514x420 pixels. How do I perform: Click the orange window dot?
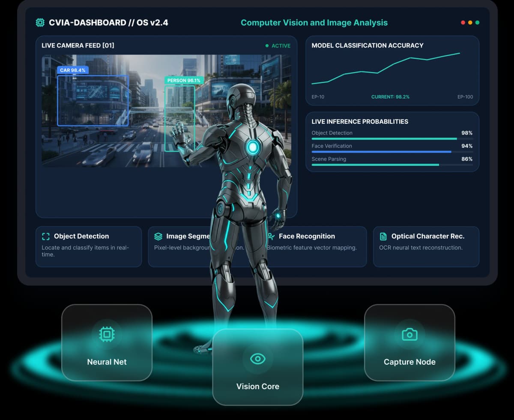click(470, 23)
